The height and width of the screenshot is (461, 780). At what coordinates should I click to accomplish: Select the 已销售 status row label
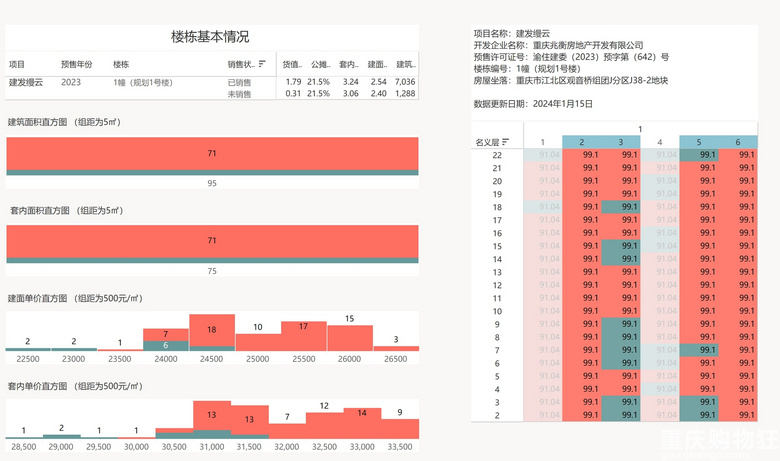(x=239, y=83)
